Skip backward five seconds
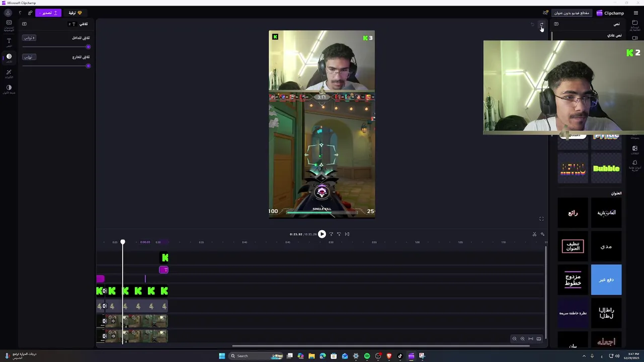 point(339,234)
